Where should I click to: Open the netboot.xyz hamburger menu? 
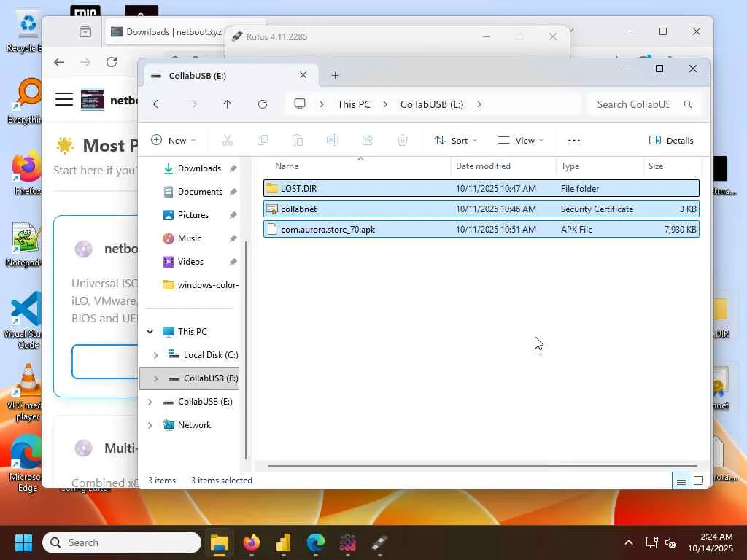[x=64, y=99]
